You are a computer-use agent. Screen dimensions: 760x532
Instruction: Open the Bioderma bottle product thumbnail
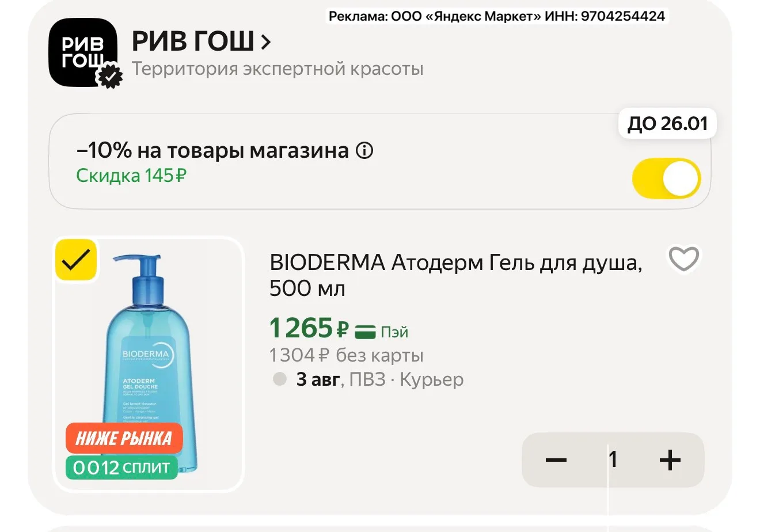148,364
